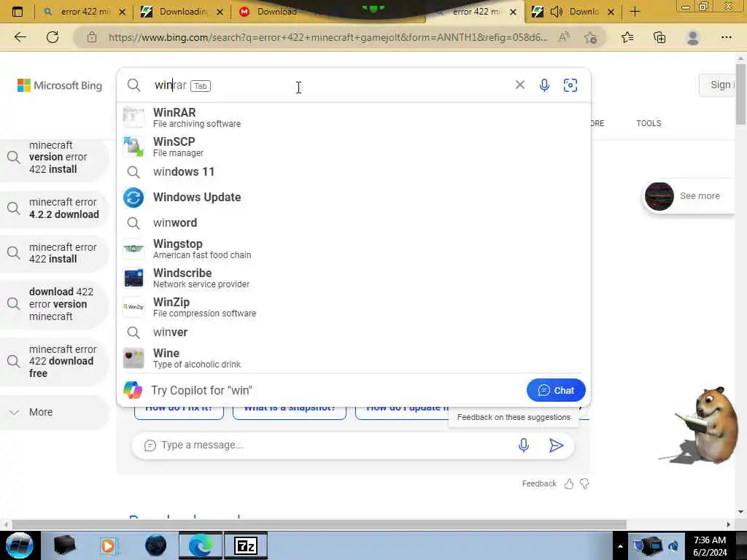Open the Settings and more ellipsis menu
747x560 pixels.
click(726, 37)
